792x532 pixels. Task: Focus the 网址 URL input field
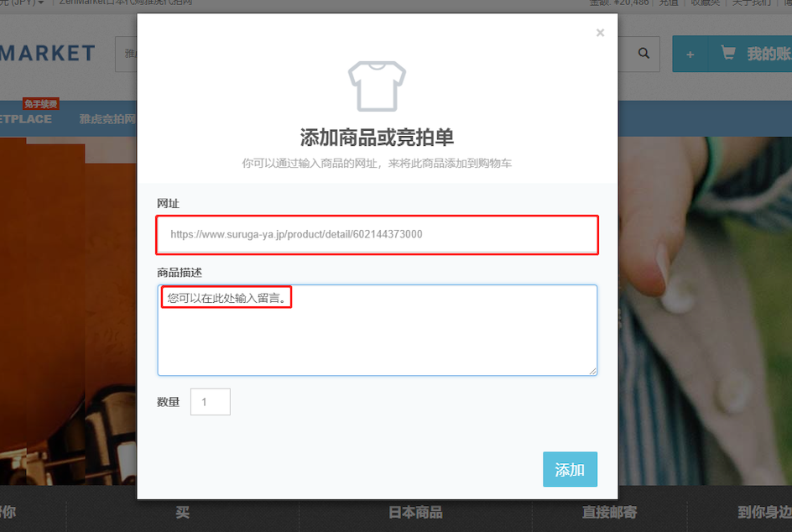pyautogui.click(x=377, y=234)
